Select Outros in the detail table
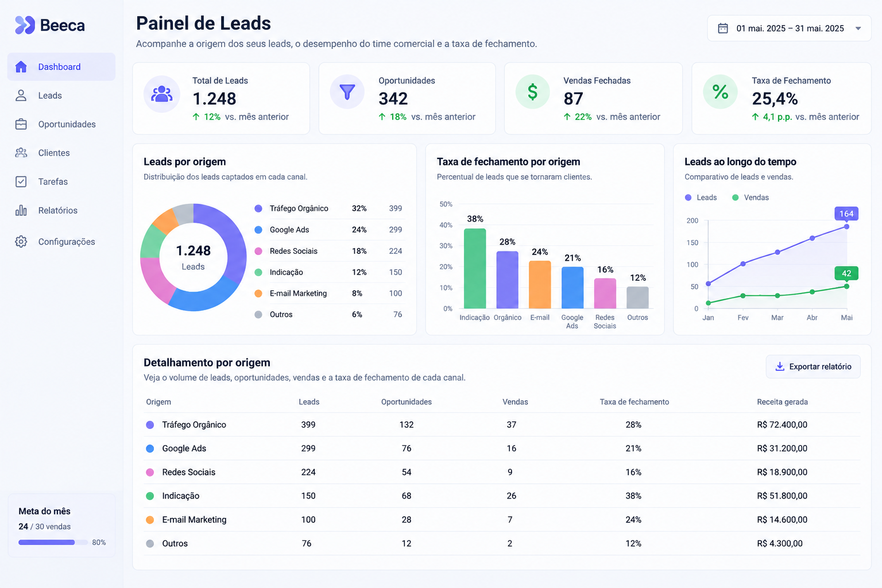Screen dimensions: 882x588 click(x=175, y=543)
